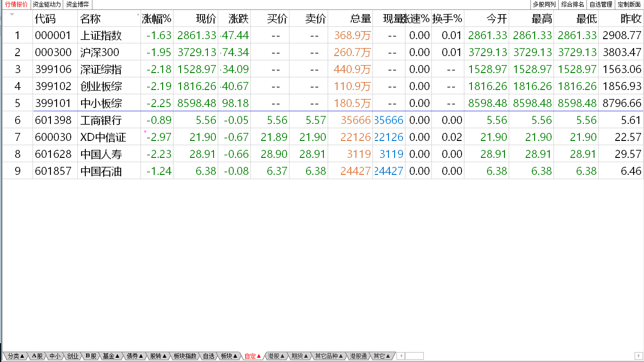
Task: Click horizontal scrollbar right arrow
Action: (x=639, y=356)
